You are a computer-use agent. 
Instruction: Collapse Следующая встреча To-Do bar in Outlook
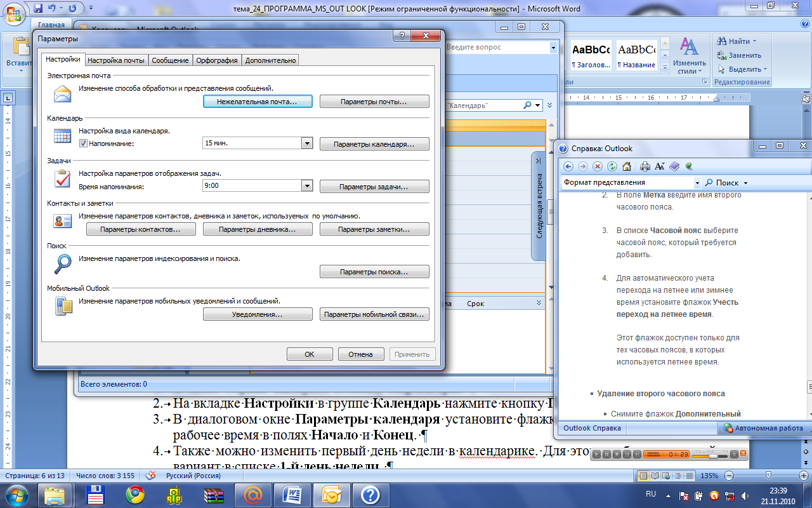pos(538,161)
